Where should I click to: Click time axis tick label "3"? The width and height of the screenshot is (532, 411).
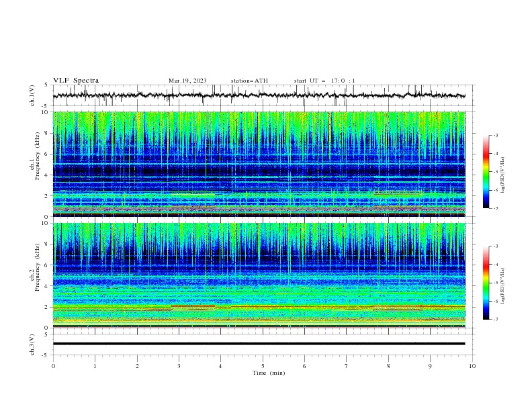[x=179, y=366]
